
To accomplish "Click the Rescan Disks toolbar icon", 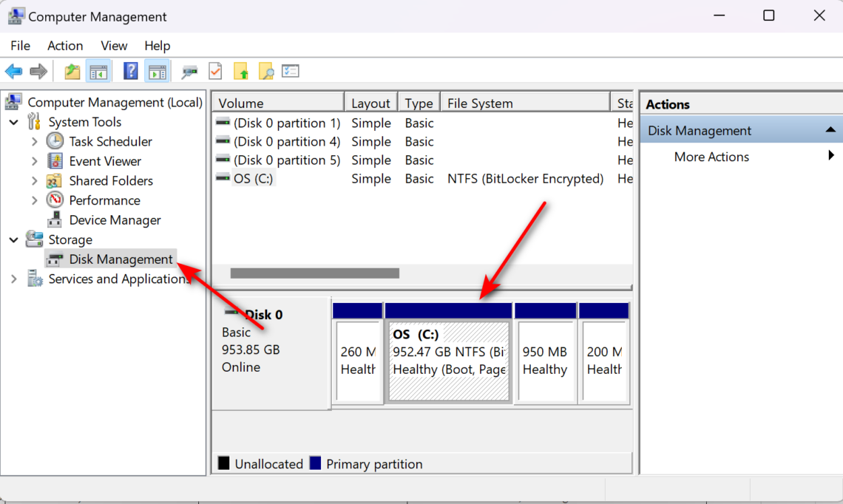I will pyautogui.click(x=189, y=71).
